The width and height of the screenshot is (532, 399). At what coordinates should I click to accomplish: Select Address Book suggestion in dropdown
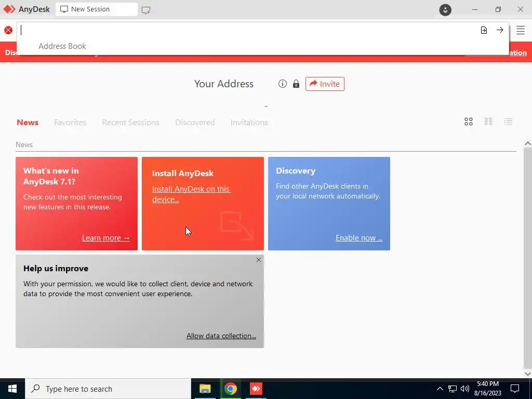tap(62, 46)
